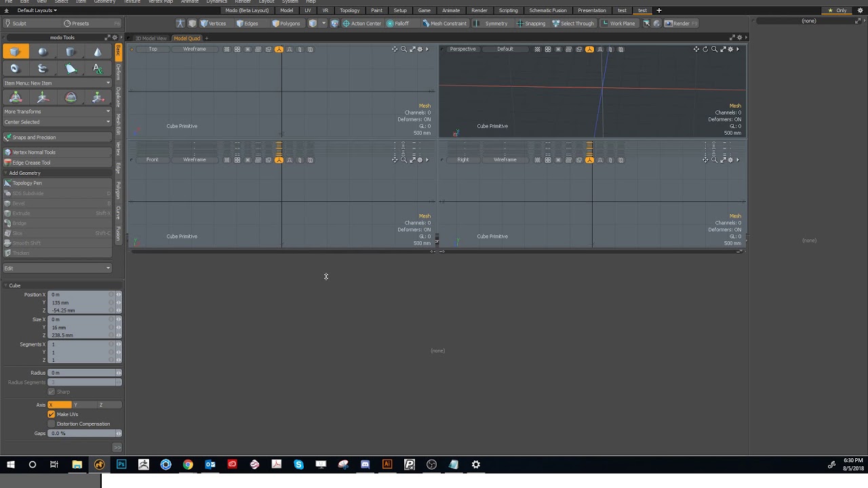The height and width of the screenshot is (488, 868).
Task: Open the Item Menu: New Item dropdown
Action: tap(57, 83)
